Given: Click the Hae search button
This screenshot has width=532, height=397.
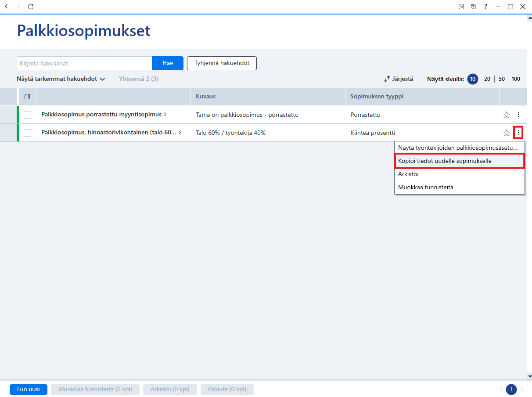Looking at the screenshot, I should (x=168, y=63).
